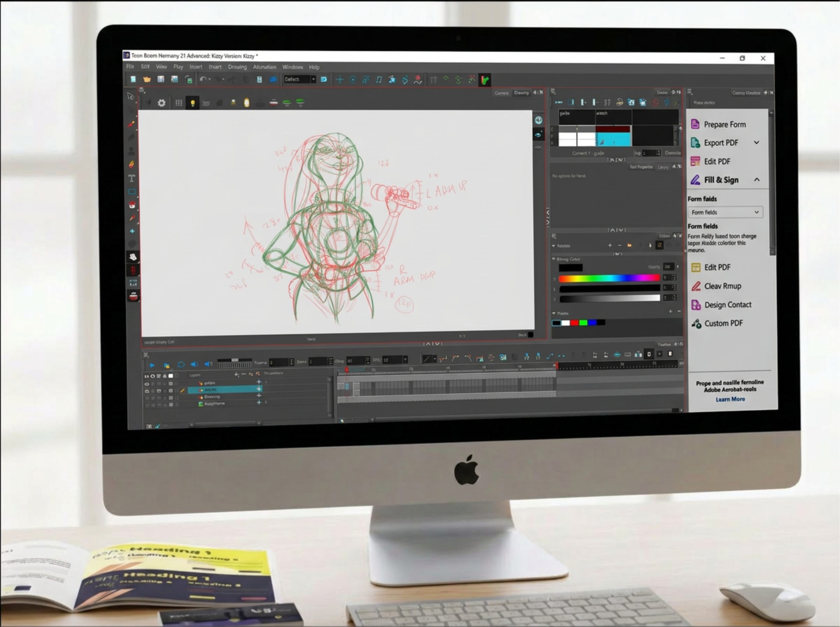Collapse the swatches list disclosure triangle

pyautogui.click(x=554, y=313)
